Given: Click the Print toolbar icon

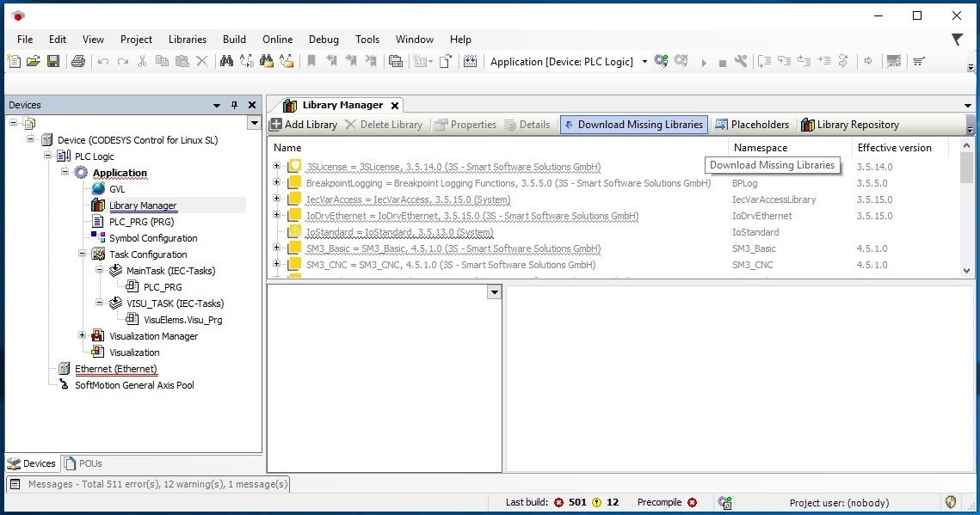Looking at the screenshot, I should [x=78, y=61].
